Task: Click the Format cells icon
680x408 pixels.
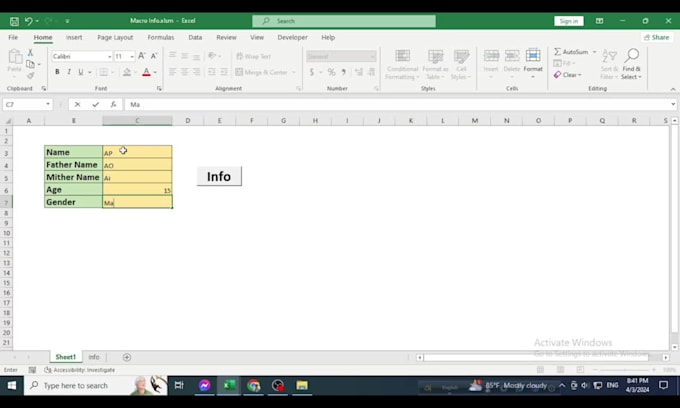Action: (x=533, y=62)
